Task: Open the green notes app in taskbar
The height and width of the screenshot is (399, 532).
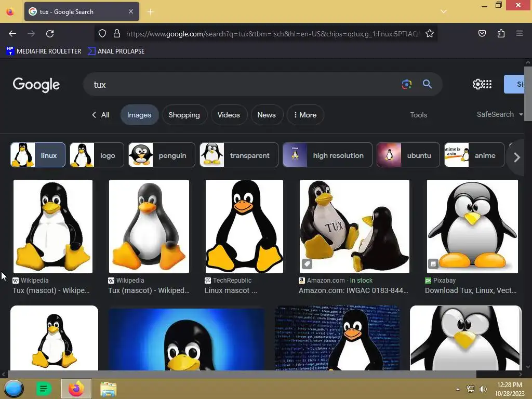Action: tap(44, 389)
